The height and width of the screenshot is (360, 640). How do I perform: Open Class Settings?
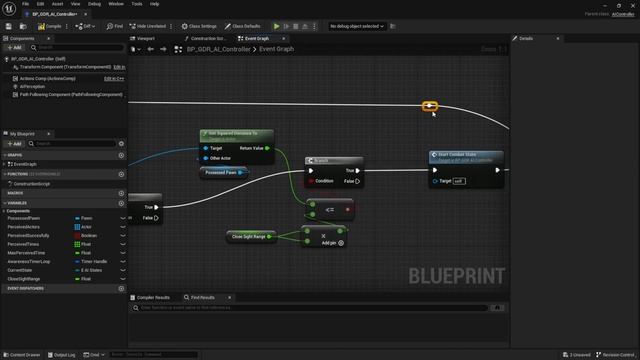click(x=199, y=26)
